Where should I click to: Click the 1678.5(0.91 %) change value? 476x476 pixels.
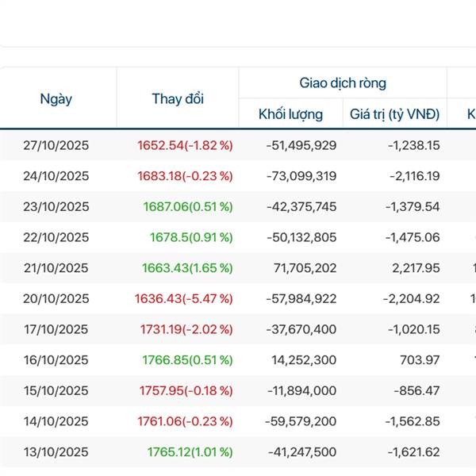tap(191, 237)
